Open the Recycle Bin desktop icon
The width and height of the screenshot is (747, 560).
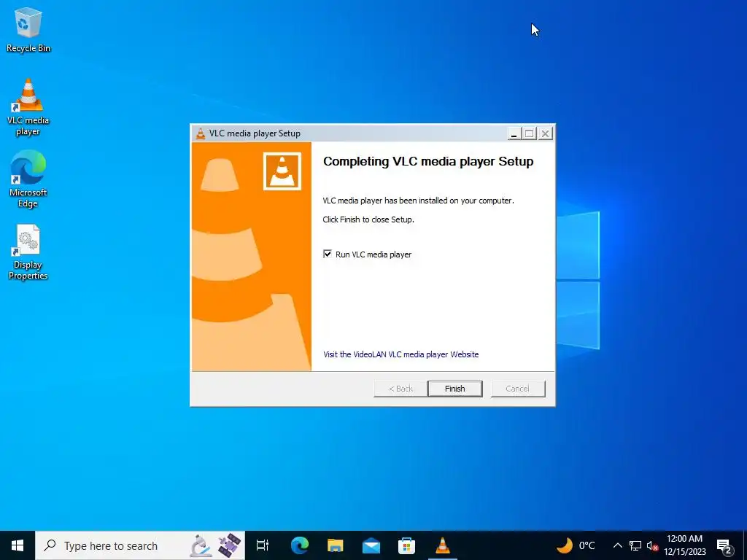tap(28, 29)
